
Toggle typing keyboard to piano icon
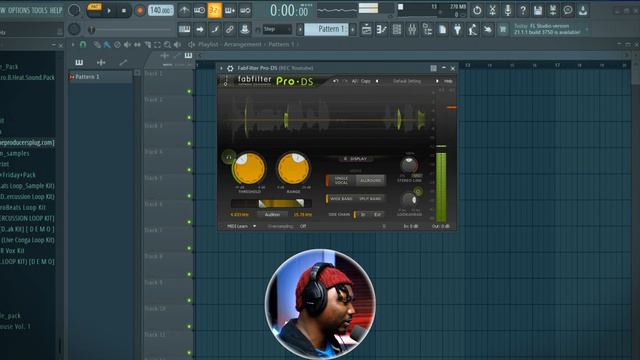tap(184, 29)
